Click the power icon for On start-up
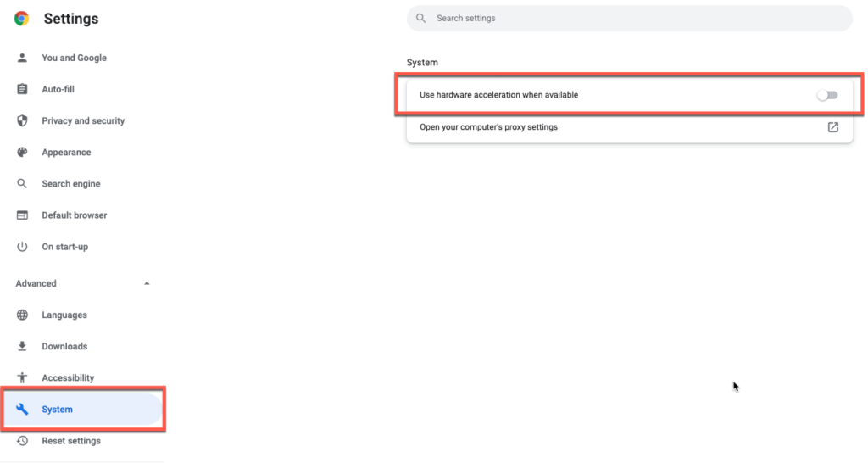 pos(23,247)
